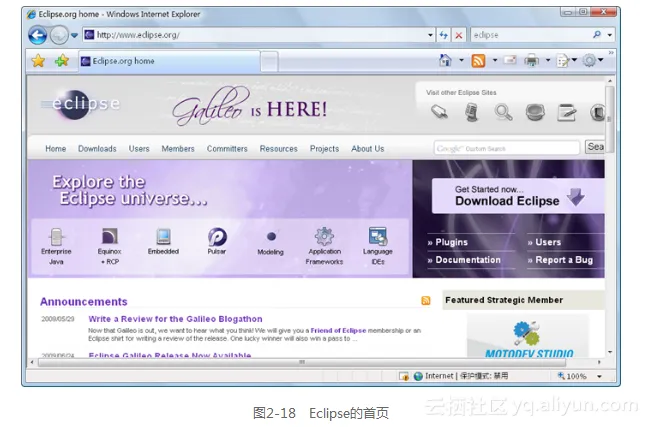This screenshot has height=427, width=649.
Task: Click the search magnifier icon in IE
Action: coord(596,35)
